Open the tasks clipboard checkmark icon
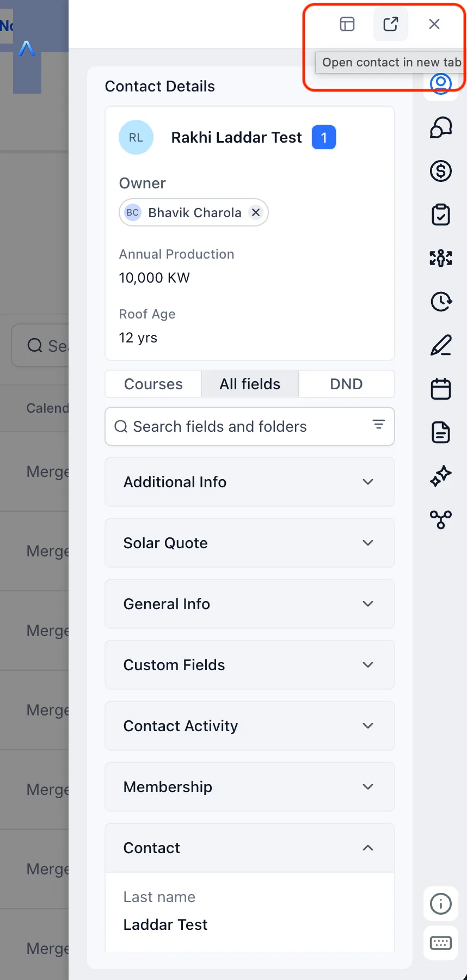 (441, 215)
